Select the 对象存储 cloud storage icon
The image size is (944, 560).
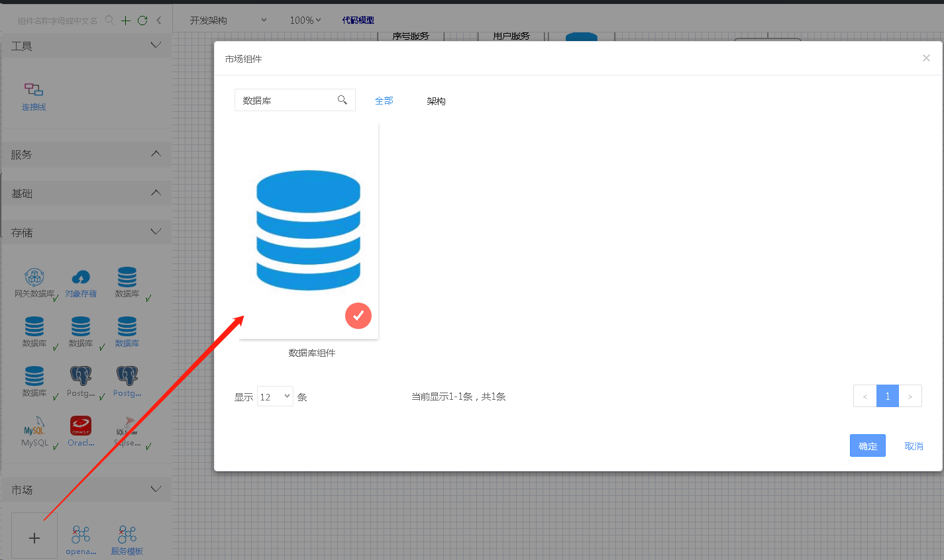click(x=81, y=277)
